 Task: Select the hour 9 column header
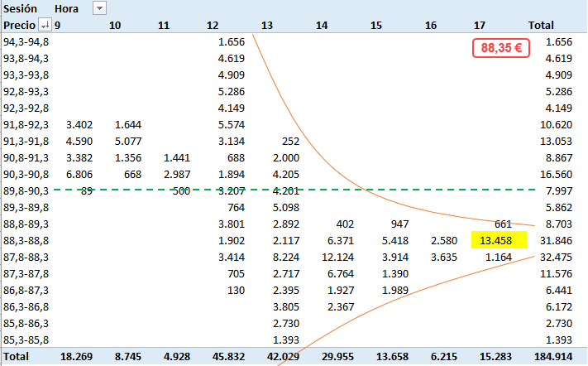point(58,26)
